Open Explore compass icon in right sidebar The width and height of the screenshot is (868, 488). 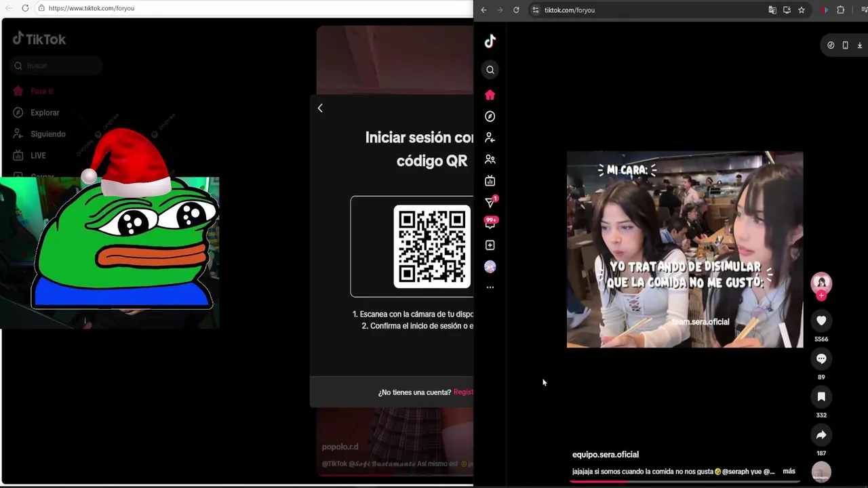coord(490,117)
